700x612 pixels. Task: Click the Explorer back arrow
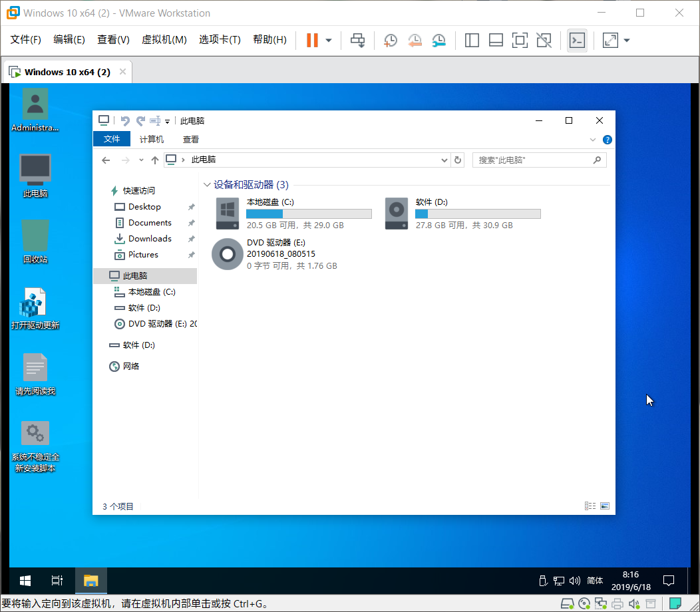[106, 160]
